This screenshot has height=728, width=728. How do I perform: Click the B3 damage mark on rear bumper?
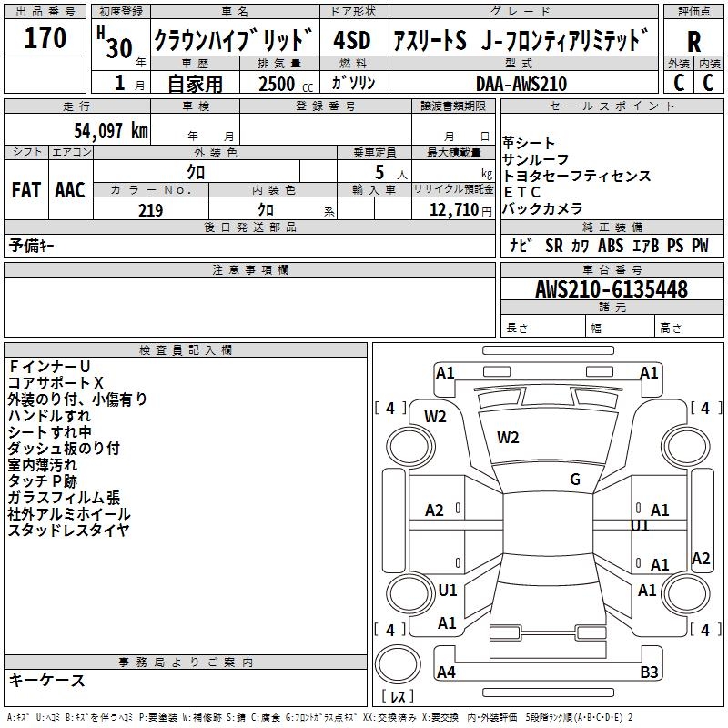click(x=649, y=672)
